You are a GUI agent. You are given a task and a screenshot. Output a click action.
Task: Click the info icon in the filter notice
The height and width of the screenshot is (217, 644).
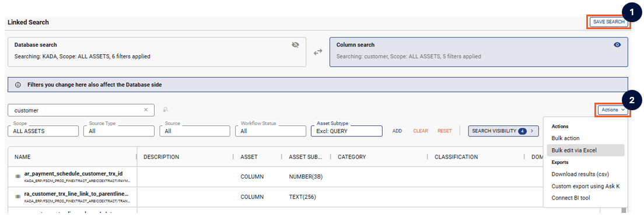tap(18, 85)
